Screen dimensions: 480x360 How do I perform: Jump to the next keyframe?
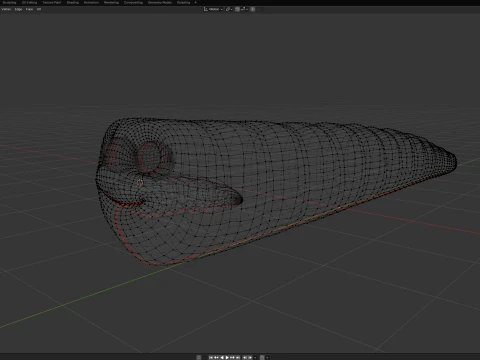click(x=232, y=357)
